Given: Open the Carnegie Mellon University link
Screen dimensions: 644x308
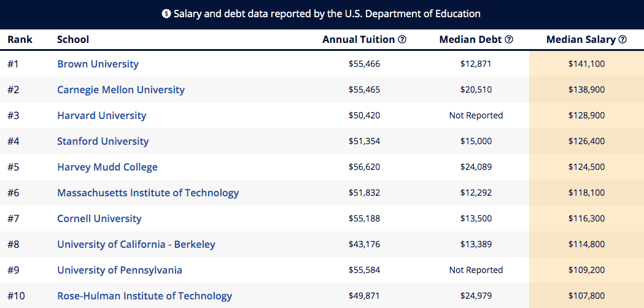Looking at the screenshot, I should coord(120,90).
